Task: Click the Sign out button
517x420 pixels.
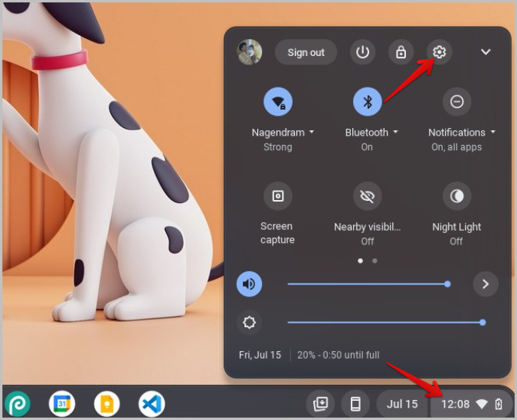Action: pyautogui.click(x=306, y=52)
